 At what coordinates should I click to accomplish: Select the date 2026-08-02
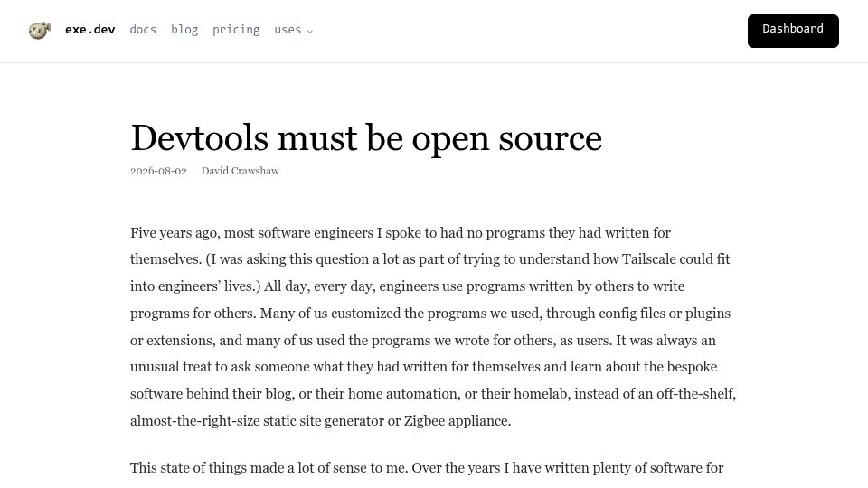[158, 171]
